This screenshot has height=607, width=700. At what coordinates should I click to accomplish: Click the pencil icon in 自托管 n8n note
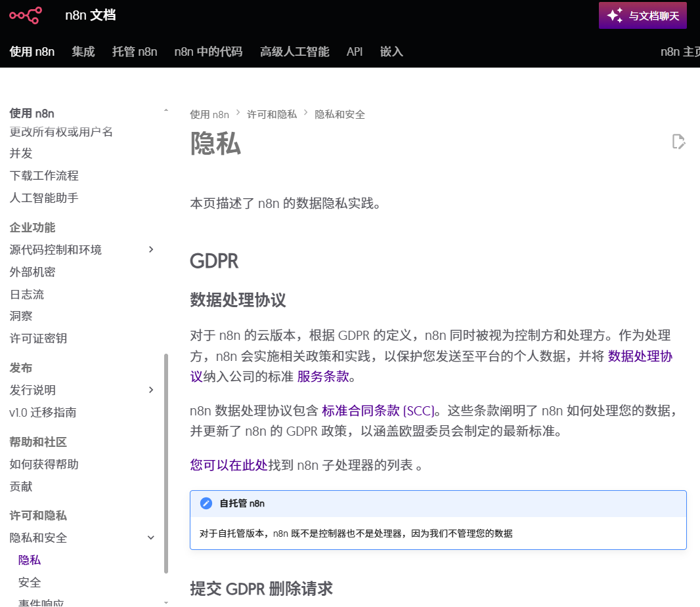click(x=206, y=503)
